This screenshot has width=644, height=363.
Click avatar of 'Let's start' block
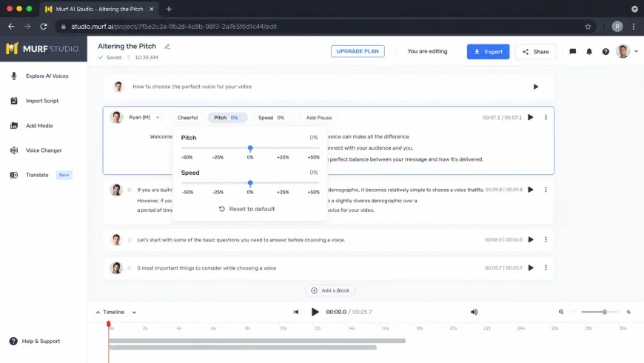116,240
